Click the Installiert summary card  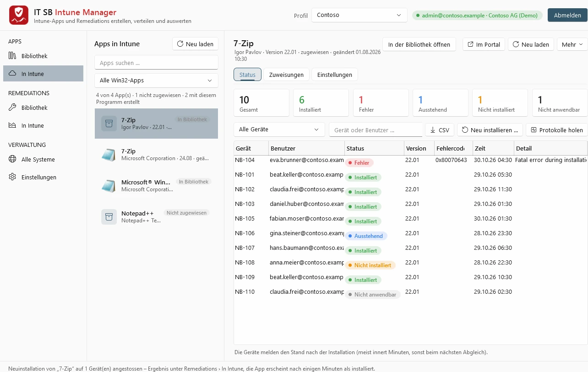point(321,102)
